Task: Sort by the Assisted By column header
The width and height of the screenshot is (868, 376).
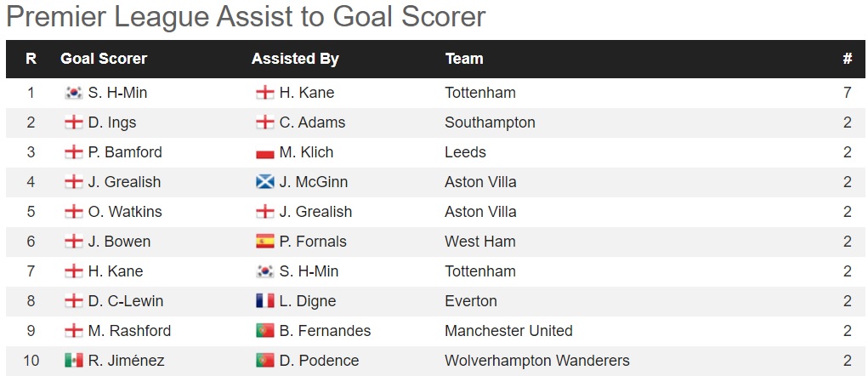Action: [295, 59]
